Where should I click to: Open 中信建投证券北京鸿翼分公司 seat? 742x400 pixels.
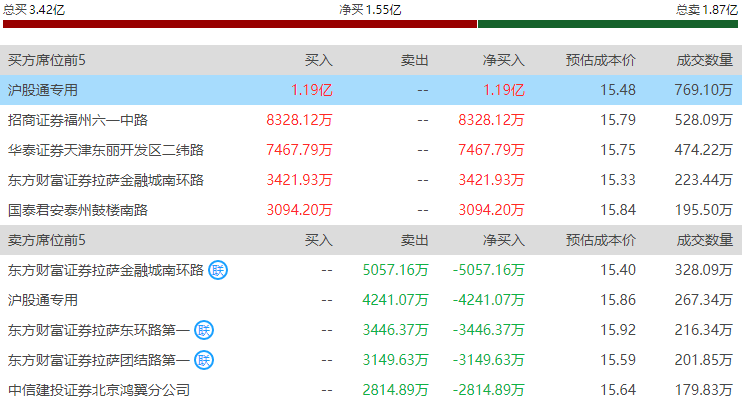(x=98, y=390)
